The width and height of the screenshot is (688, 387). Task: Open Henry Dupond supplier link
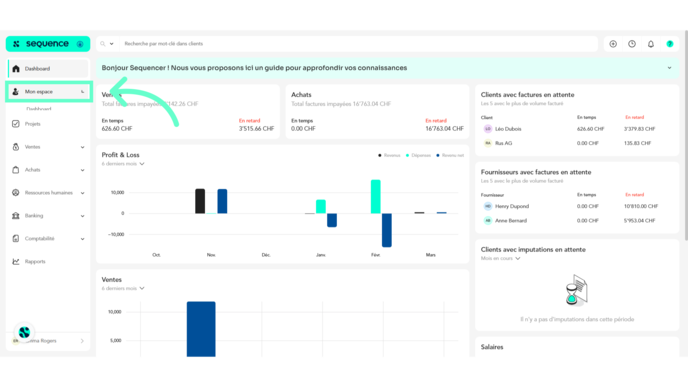(512, 206)
